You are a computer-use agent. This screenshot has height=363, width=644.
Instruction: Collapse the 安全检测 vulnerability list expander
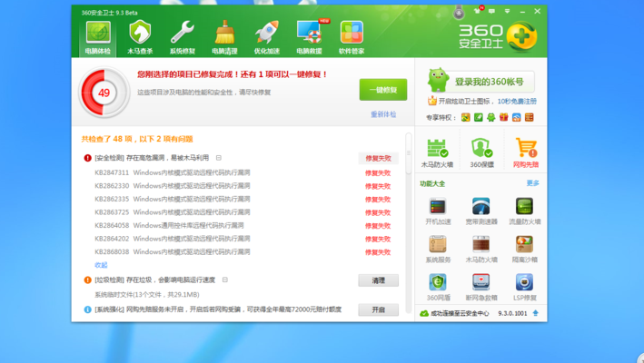coord(219,158)
